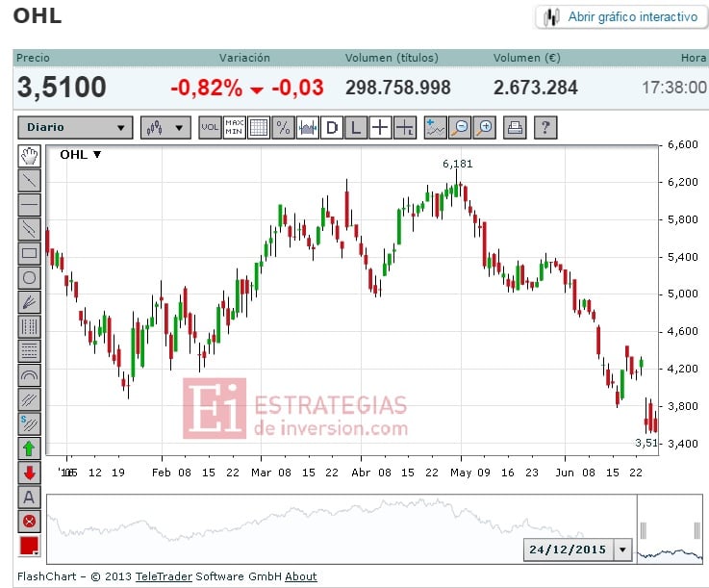Viewport: 709px width, 588px height.
Task: Toggle the crosshair with L label
Action: [405, 128]
